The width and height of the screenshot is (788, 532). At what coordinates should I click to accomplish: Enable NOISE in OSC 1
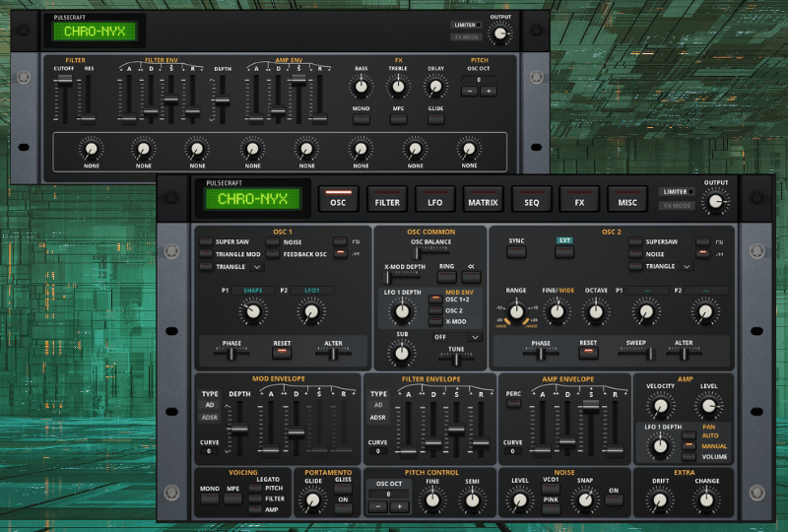click(273, 242)
